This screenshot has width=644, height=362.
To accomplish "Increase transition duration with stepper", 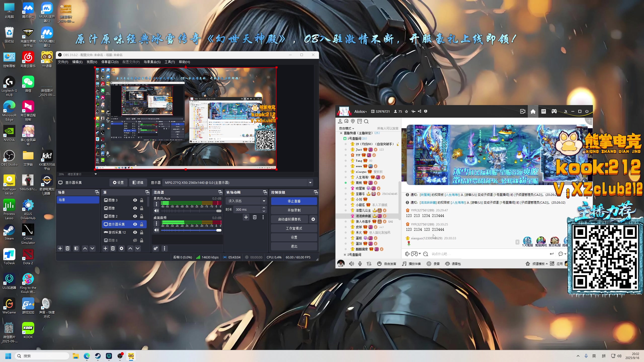I will click(264, 208).
